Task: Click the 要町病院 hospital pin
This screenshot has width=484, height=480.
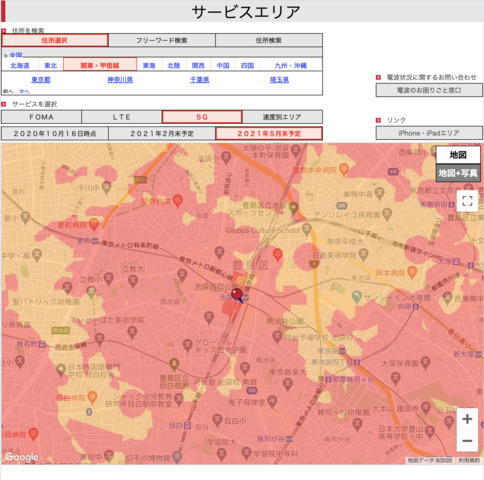Action: point(94,225)
